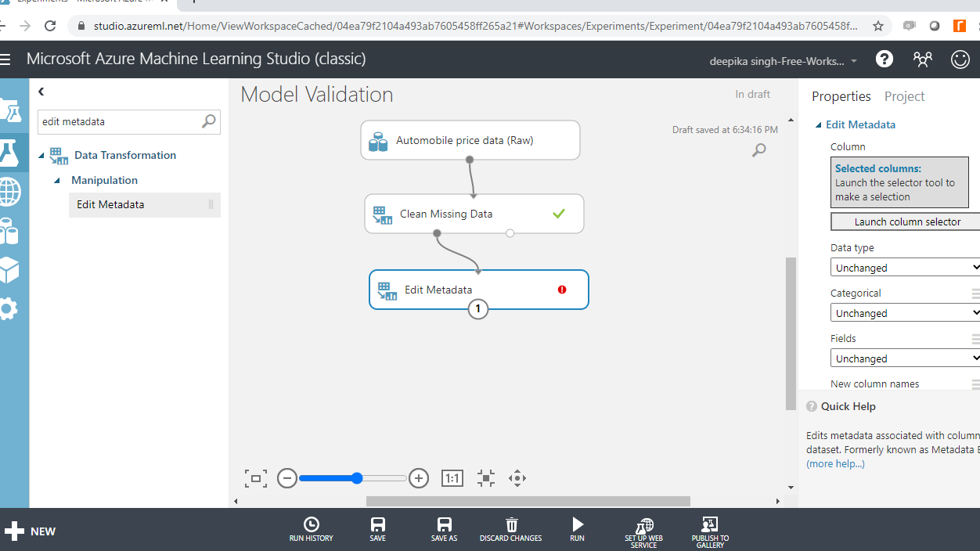Choose Save As for the experiment
This screenshot has width=980, height=551.
pos(444,530)
